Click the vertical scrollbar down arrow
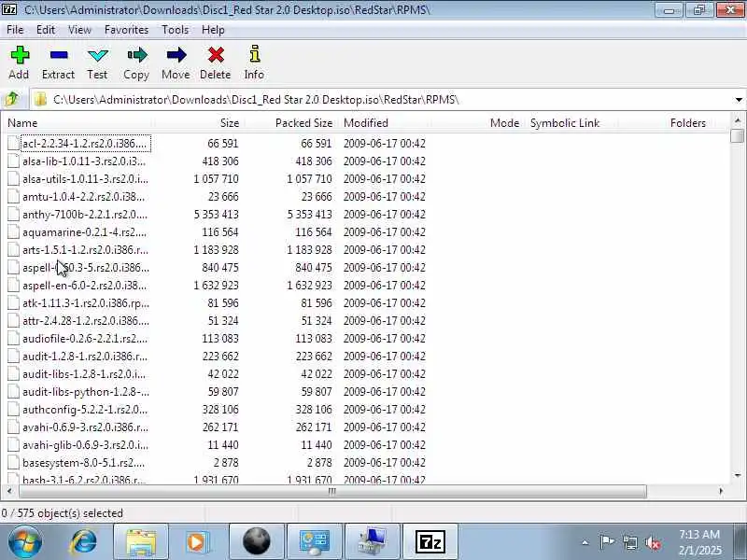This screenshot has height=560, width=747. point(738,475)
